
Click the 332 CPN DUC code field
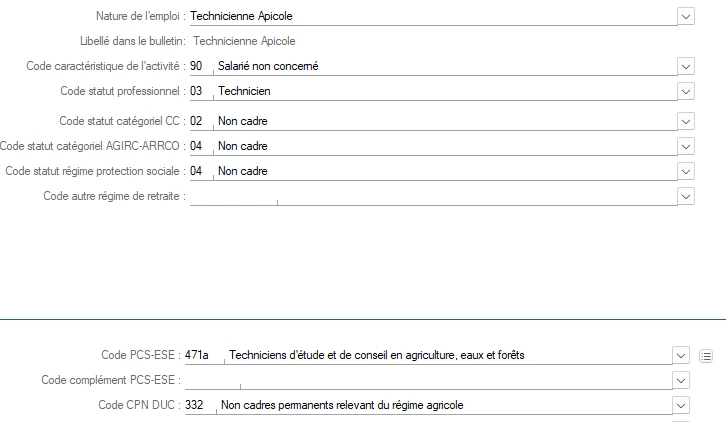coord(197,405)
